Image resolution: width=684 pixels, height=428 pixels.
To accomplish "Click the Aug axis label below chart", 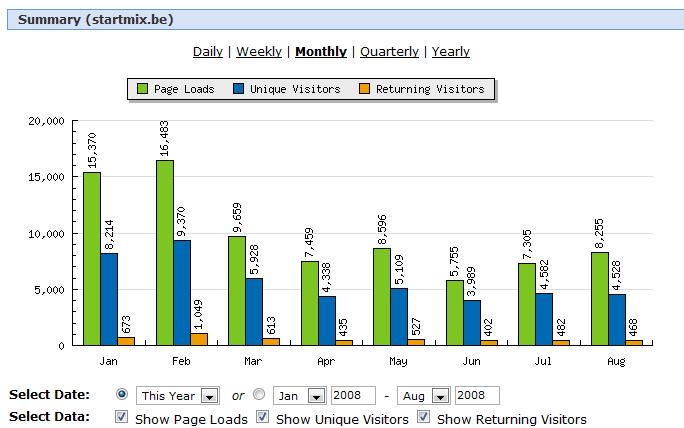I will click(x=616, y=361).
